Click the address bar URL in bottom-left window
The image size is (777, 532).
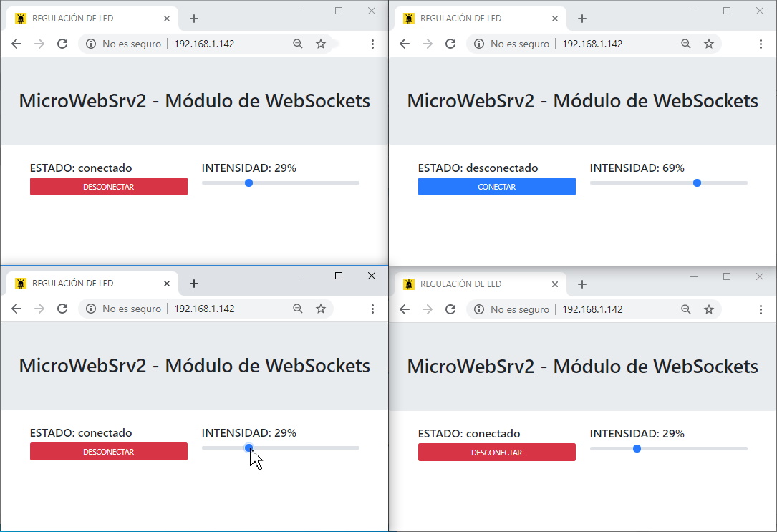204,309
